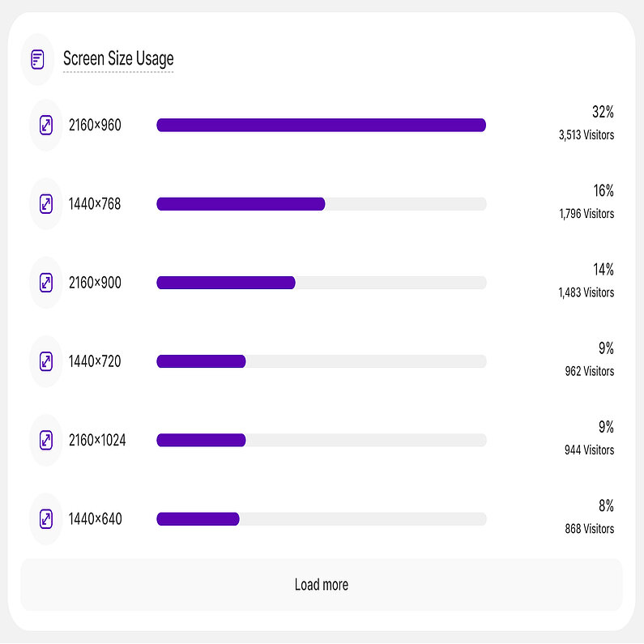Click the resize icon beside 1440×768
Viewport: 644px width, 644px height.
[46, 204]
